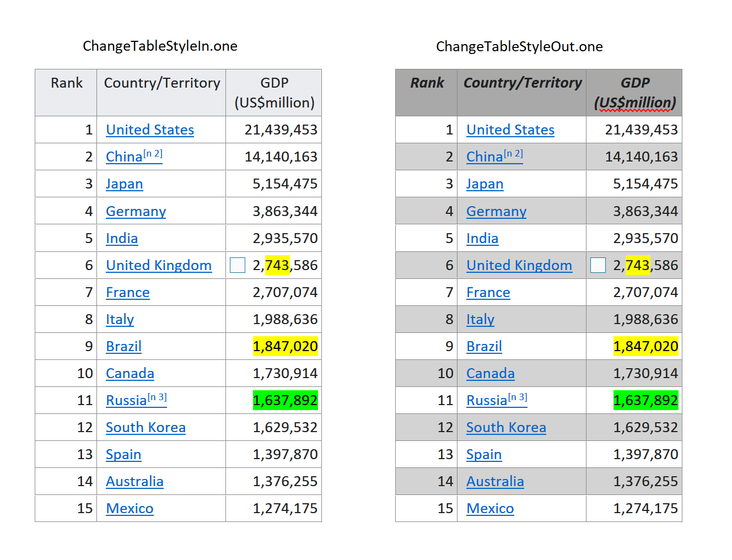Open the Brazil link in the right table
The height and width of the screenshot is (560, 732).
(x=484, y=347)
